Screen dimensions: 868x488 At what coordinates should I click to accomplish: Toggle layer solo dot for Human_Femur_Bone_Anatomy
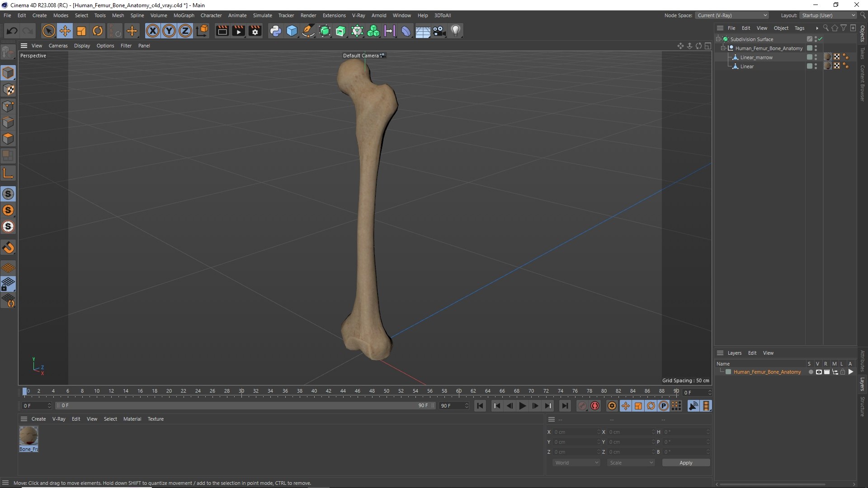(x=811, y=372)
